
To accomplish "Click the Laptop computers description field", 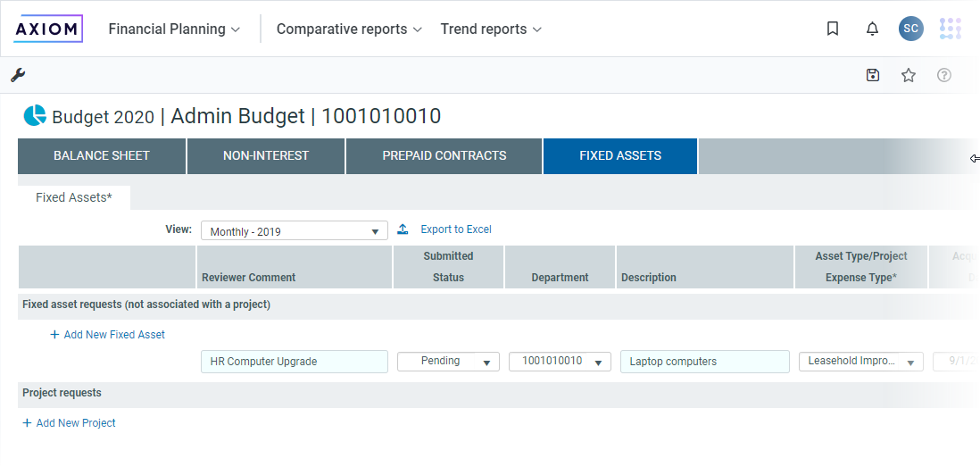I will (x=705, y=362).
